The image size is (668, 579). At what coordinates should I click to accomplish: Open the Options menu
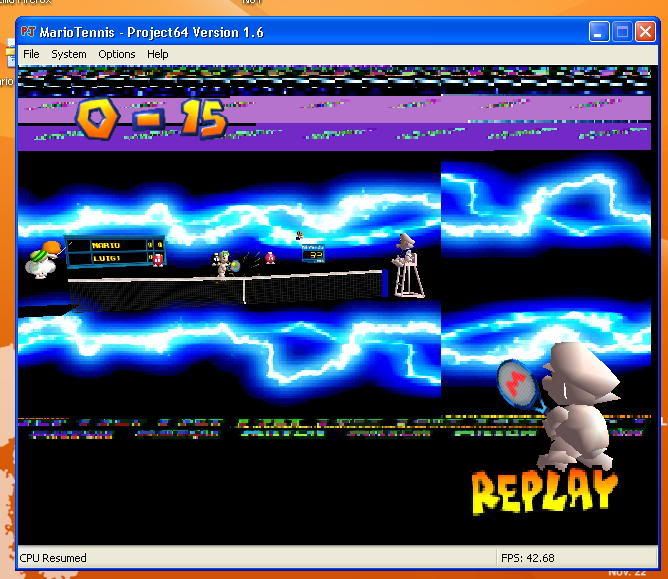(117, 54)
